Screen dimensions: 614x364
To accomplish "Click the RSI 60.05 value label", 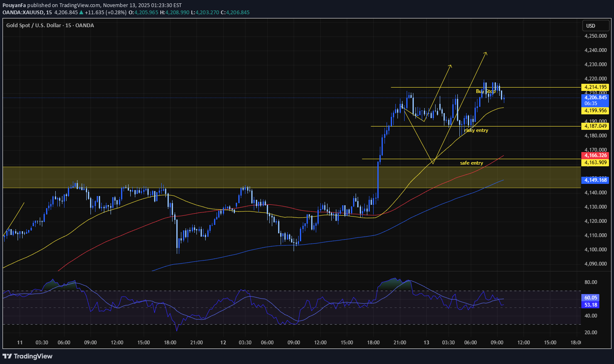I will pyautogui.click(x=591, y=298).
